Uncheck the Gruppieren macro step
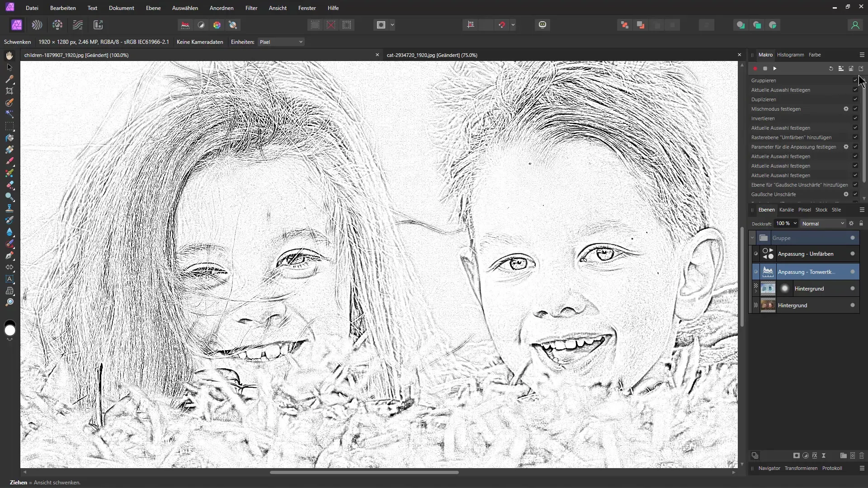This screenshot has width=868, height=488. click(x=855, y=80)
